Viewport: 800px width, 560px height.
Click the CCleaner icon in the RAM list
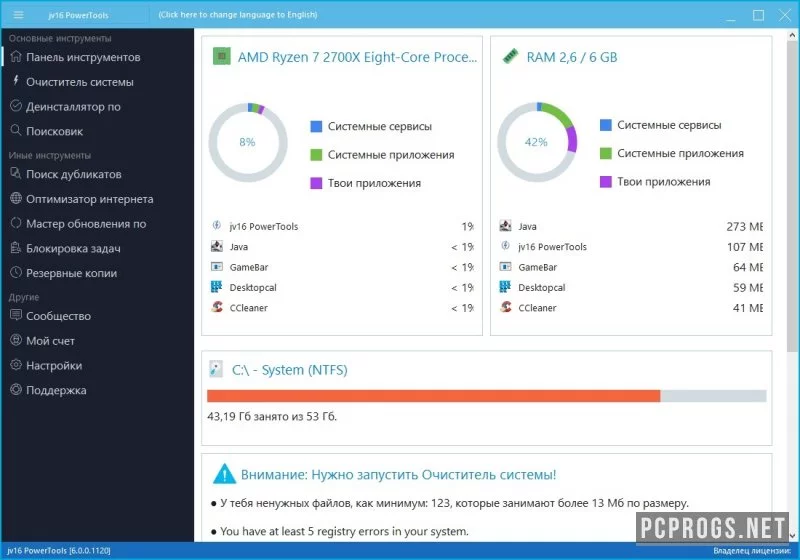506,307
